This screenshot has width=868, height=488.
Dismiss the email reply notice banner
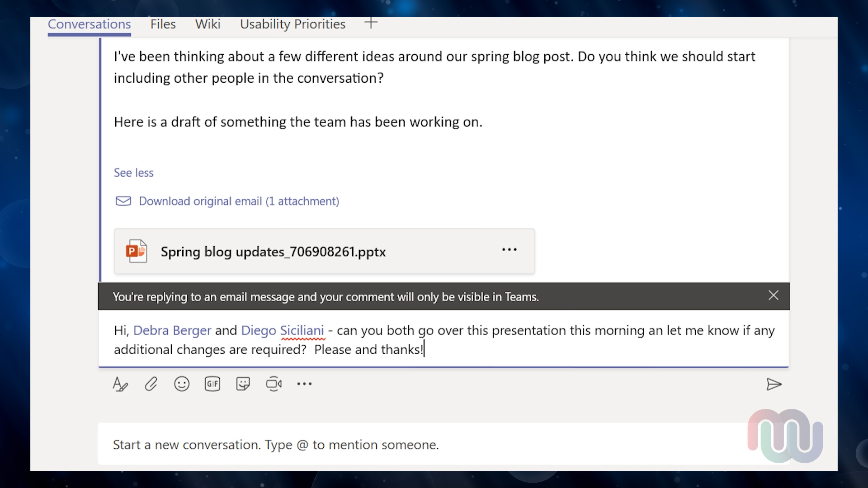[x=774, y=296]
